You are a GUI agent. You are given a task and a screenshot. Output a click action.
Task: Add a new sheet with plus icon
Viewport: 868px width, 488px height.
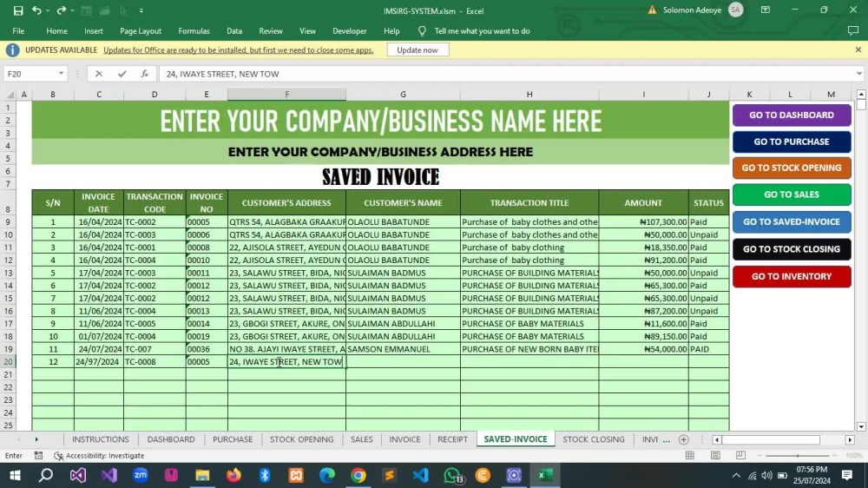click(x=684, y=440)
